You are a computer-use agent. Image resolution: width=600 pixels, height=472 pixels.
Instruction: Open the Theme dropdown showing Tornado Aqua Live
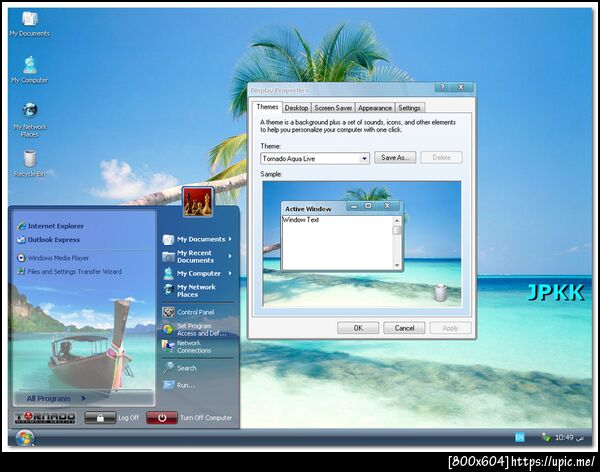click(315, 158)
